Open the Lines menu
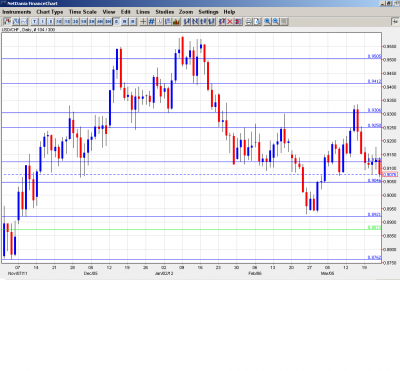Screen dimensions: 400x371 coord(143,12)
